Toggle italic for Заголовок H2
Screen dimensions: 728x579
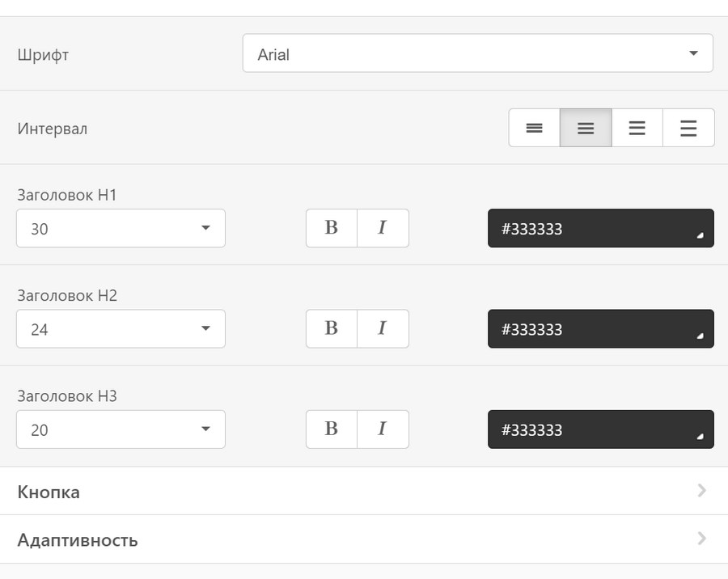383,328
